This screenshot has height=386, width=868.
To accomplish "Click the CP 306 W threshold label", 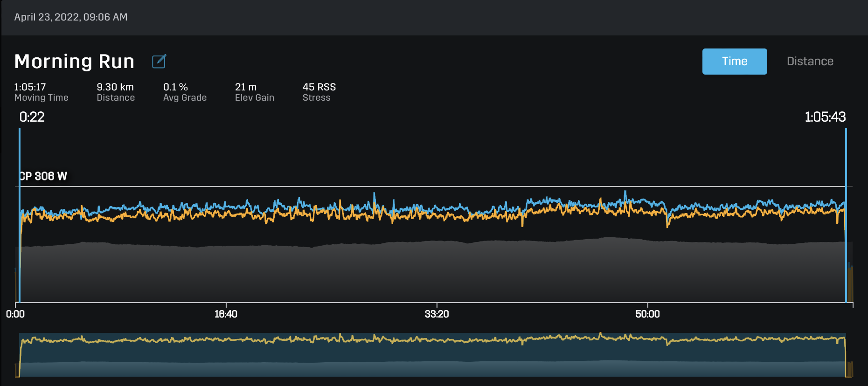I will coord(43,176).
